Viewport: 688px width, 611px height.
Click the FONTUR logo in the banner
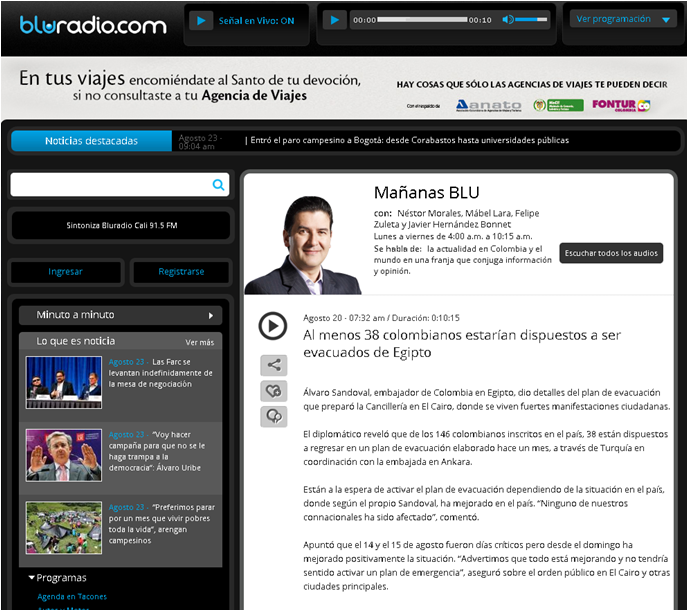(x=621, y=105)
